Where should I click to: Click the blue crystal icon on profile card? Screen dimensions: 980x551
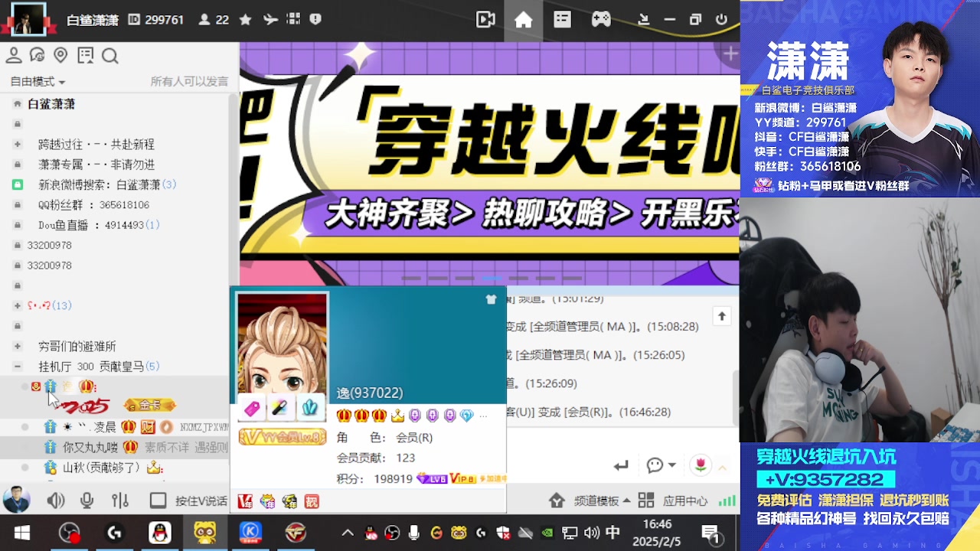point(309,408)
